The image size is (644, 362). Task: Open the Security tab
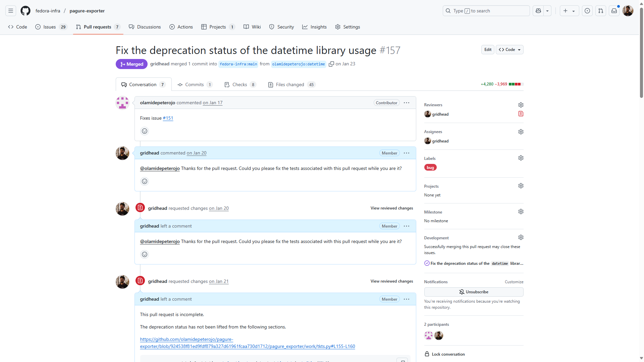pyautogui.click(x=281, y=27)
